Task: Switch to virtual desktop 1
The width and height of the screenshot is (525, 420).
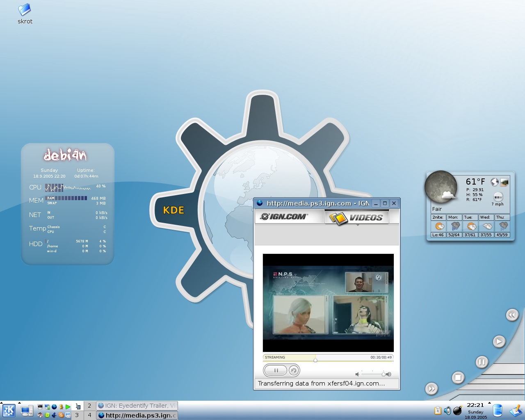Action: [77, 406]
